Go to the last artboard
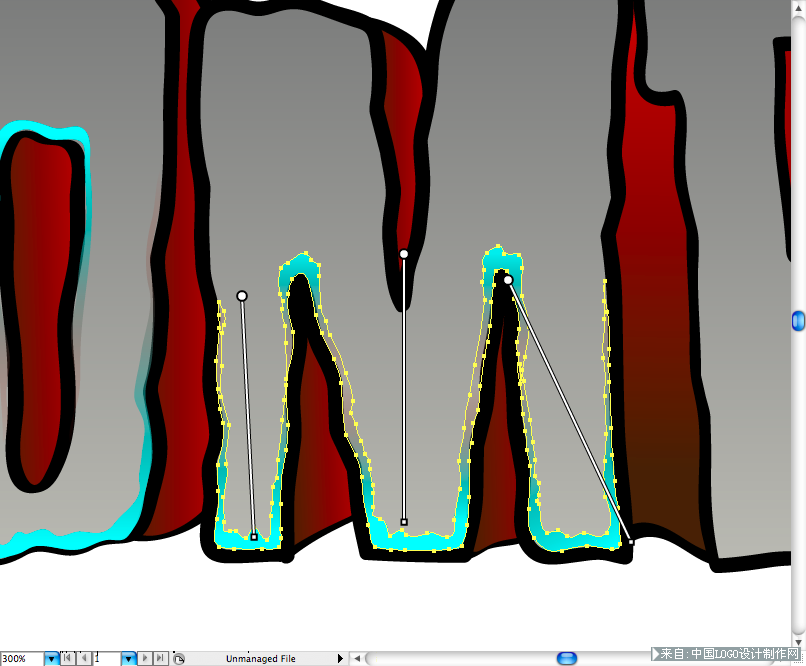The image size is (806, 666). 160,658
